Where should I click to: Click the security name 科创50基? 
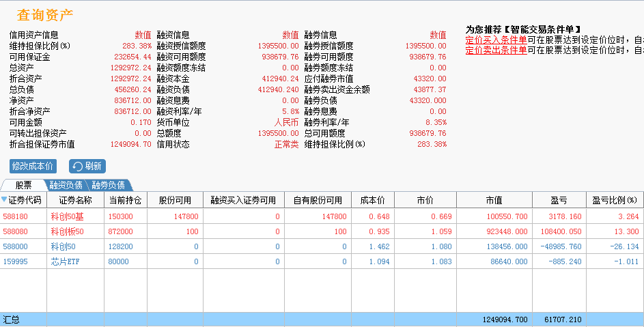pyautogui.click(x=67, y=216)
